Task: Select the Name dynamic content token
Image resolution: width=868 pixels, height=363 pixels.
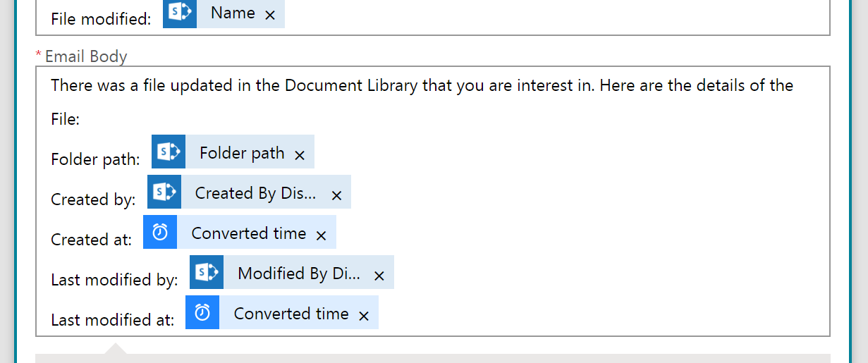Action: (x=233, y=13)
